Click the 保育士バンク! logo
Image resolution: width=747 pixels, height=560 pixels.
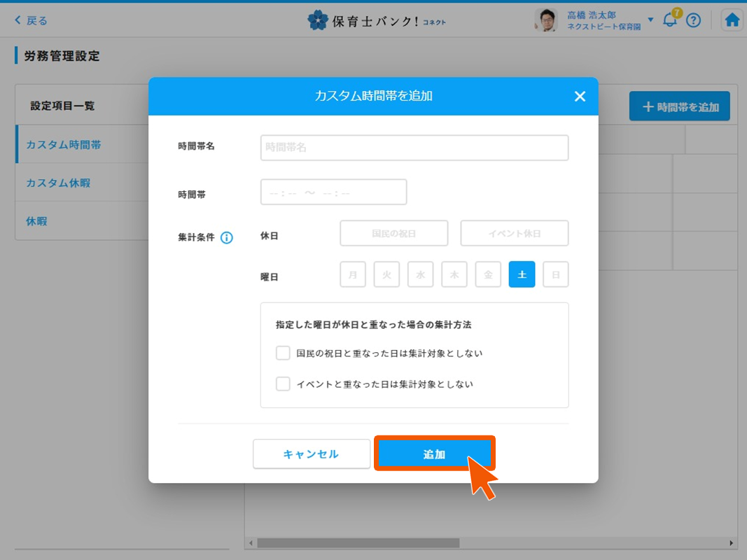coord(376,20)
